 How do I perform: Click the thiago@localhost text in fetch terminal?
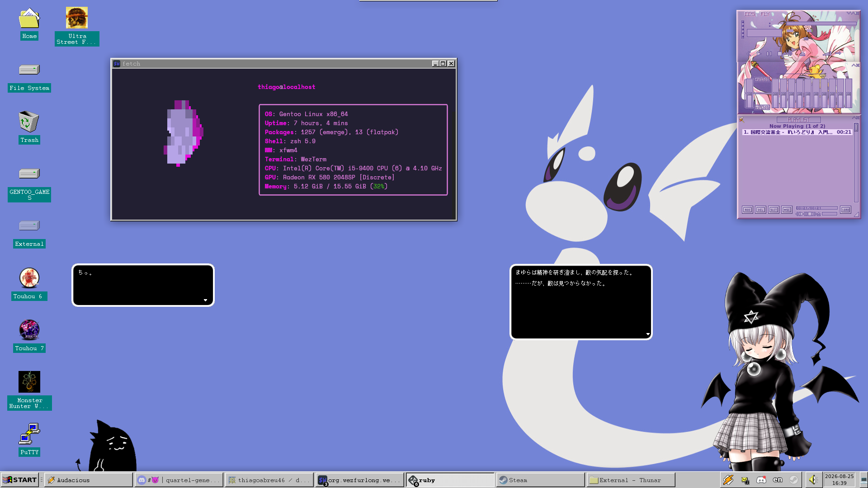287,87
